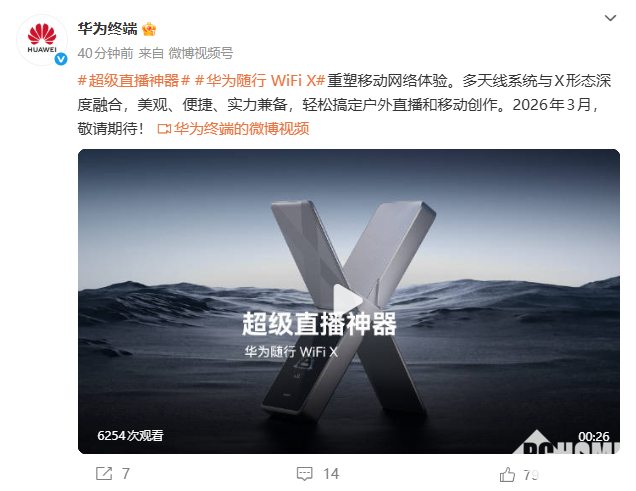Click the 微博视频号 source link
Image resolution: width=636 pixels, height=491 pixels.
click(x=201, y=53)
